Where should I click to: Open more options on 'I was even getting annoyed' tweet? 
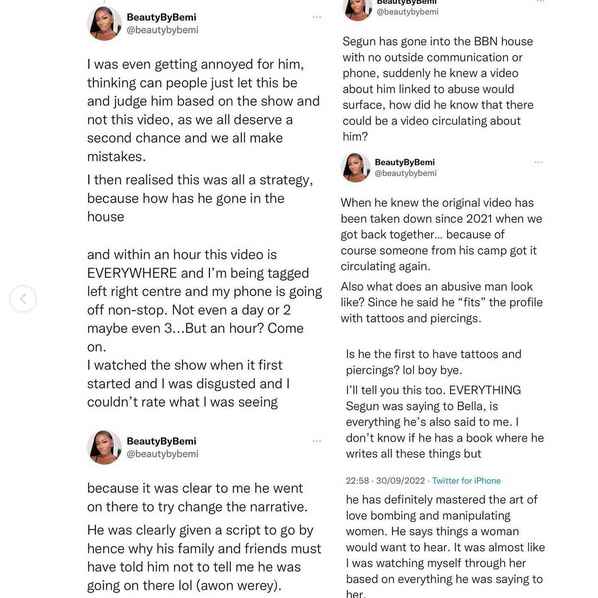click(x=317, y=17)
